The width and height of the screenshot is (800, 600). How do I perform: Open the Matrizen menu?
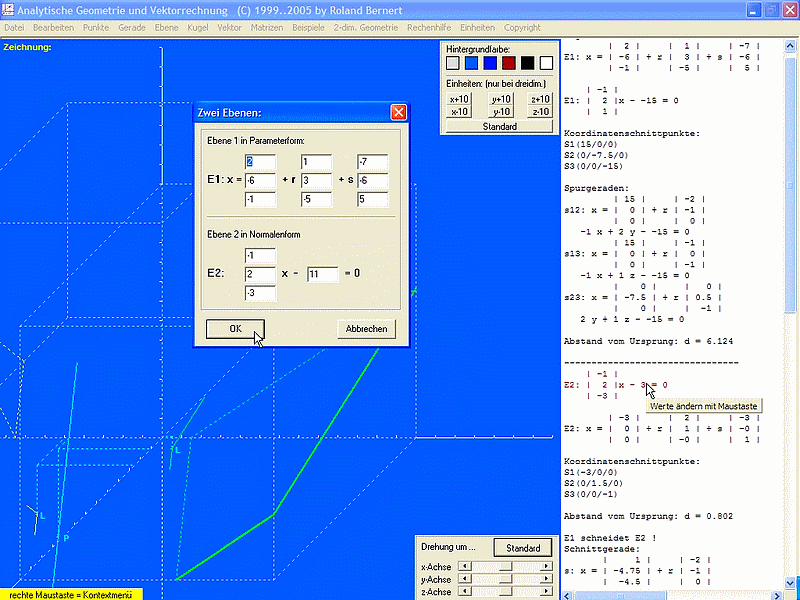point(266,27)
